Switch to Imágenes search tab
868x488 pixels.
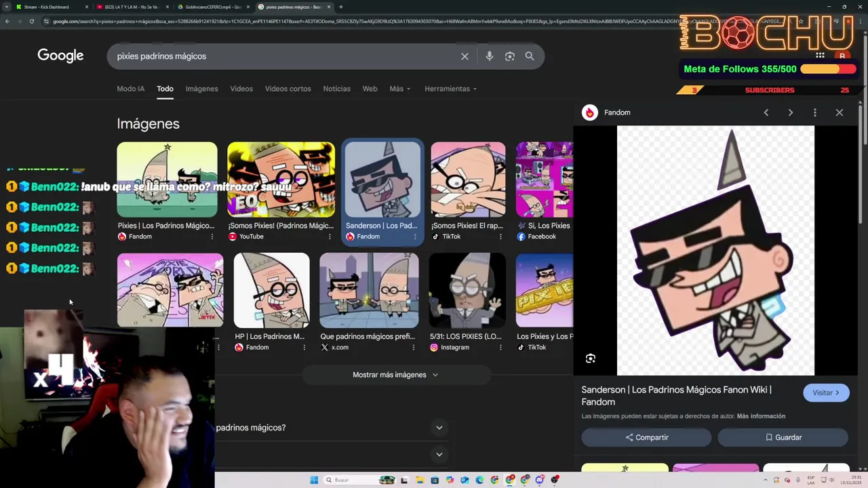pyautogui.click(x=202, y=89)
